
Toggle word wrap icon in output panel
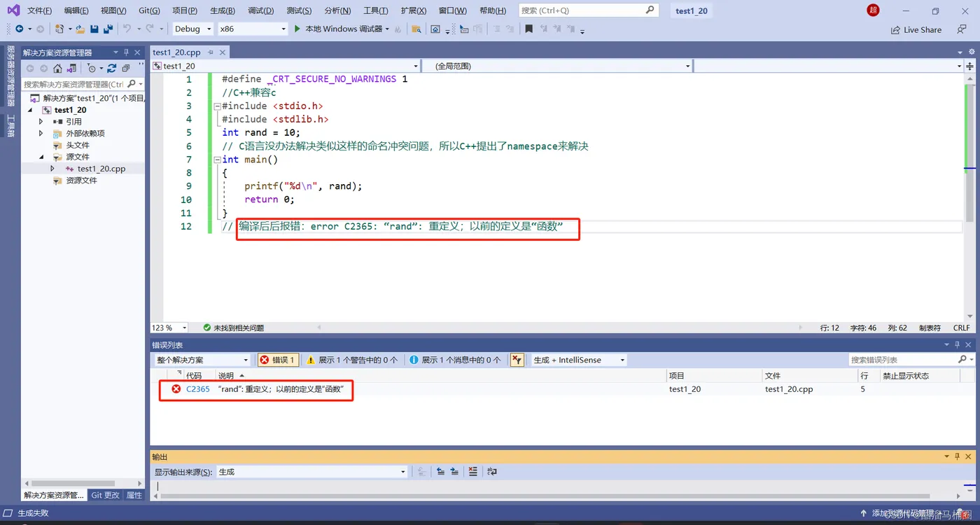491,472
